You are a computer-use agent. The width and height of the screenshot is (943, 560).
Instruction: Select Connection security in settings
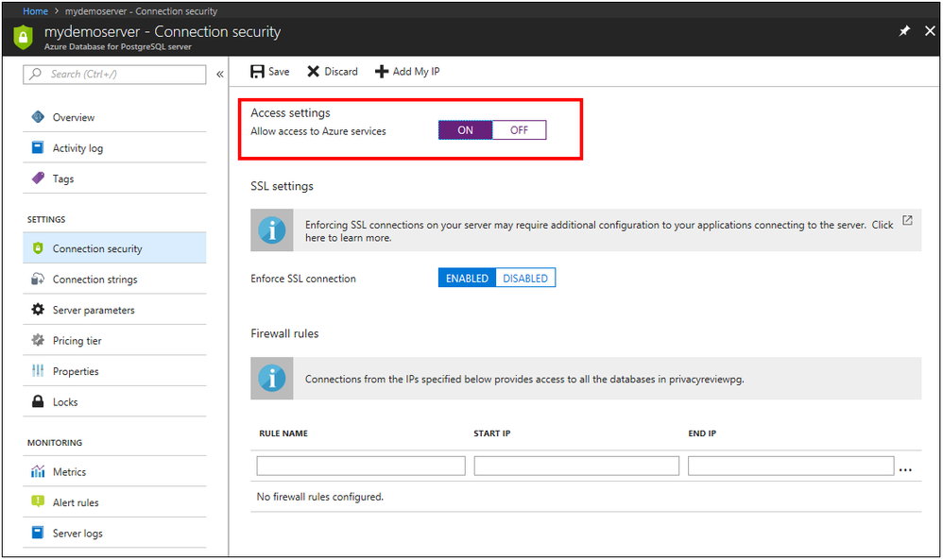114,248
